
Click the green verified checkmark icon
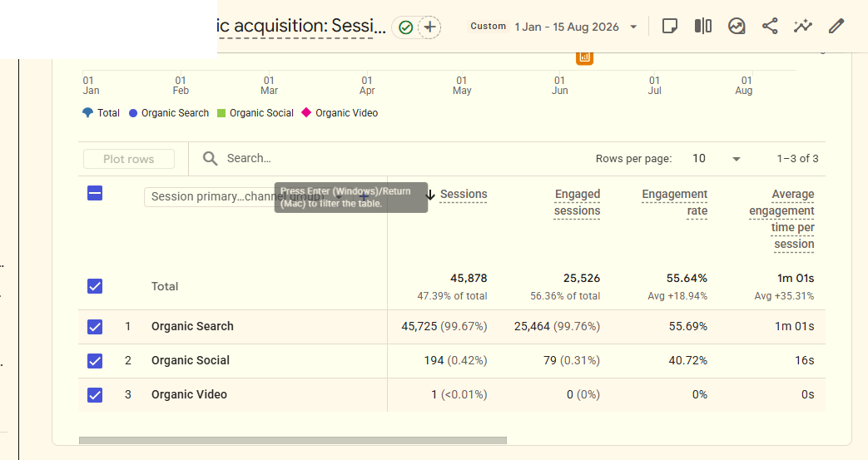[406, 27]
